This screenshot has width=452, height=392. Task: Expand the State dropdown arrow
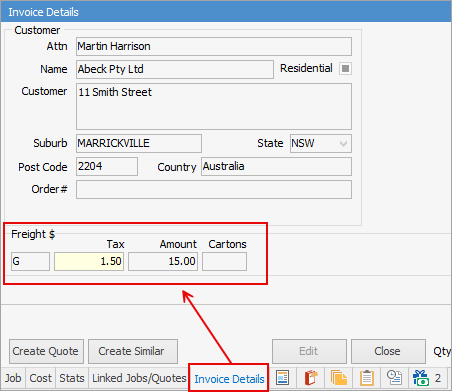[343, 144]
